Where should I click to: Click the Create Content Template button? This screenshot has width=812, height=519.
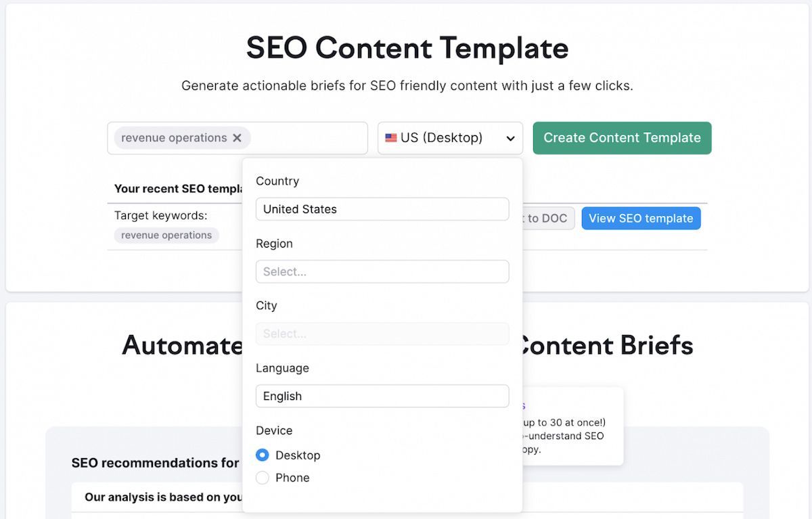(622, 138)
